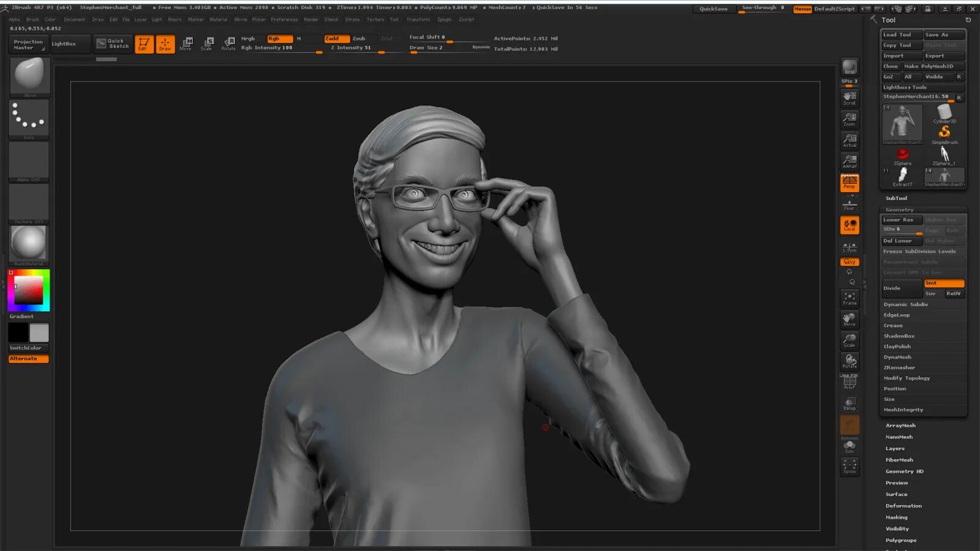The width and height of the screenshot is (980, 551).
Task: Open the Preferences menu
Action: click(x=284, y=20)
